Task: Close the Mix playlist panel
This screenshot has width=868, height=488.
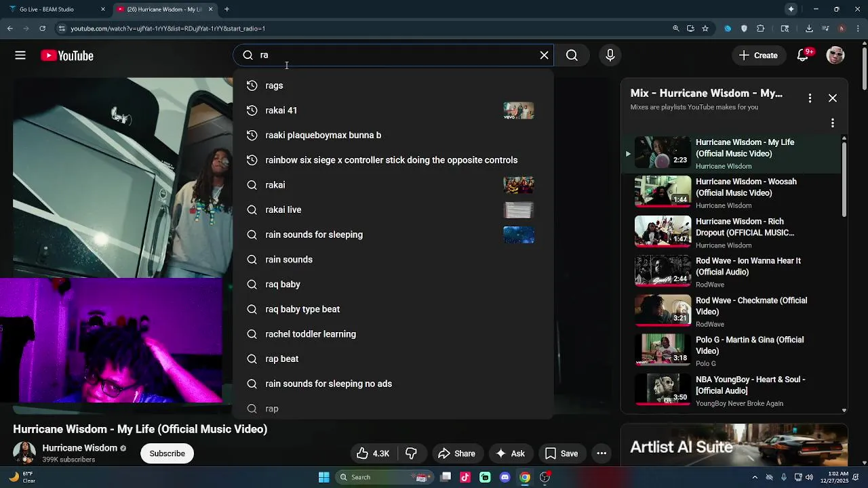Action: (x=833, y=98)
